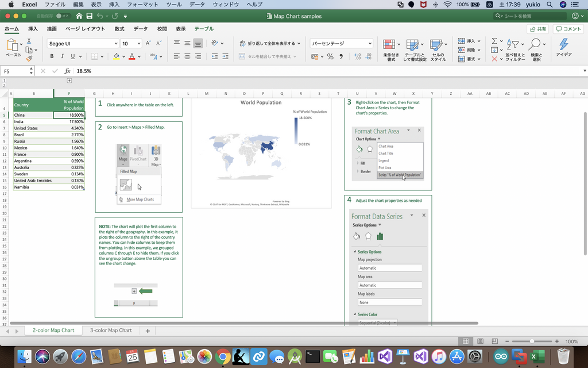Switch to the 3-color Map Chart sheet tab
This screenshot has height=368, width=588.
111,330
